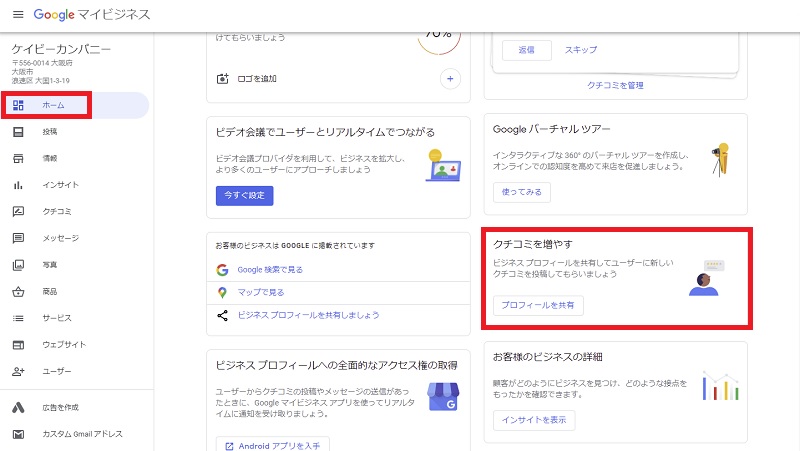Viewport: 800px width, 451px height.
Task: Click the クチコミ reviews icon in sidebar
Action: point(18,211)
